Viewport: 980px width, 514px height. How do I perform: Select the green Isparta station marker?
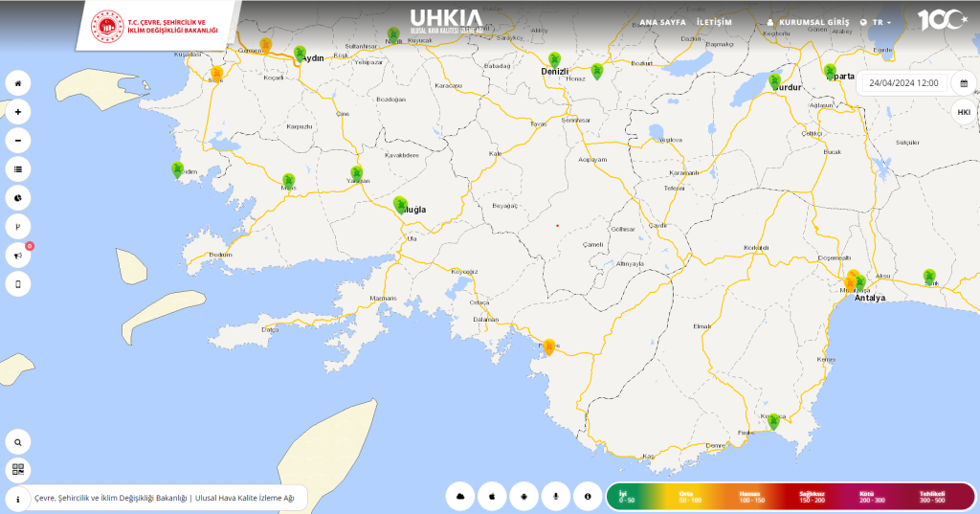pos(830,72)
